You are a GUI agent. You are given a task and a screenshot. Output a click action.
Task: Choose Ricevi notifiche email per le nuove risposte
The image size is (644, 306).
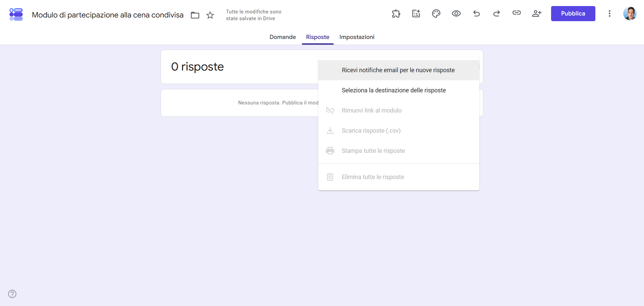tap(398, 70)
